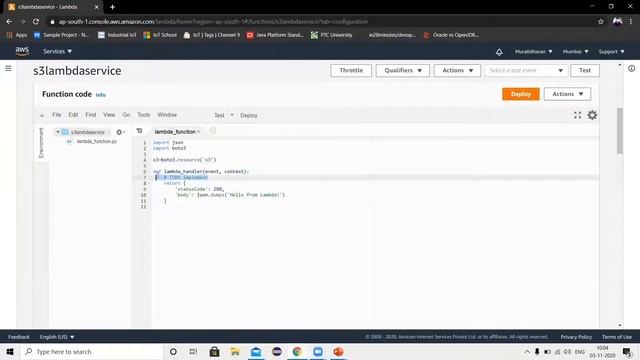Viewport: 640px width, 360px height.
Task: Open the editor Edit menu
Action: click(73, 115)
